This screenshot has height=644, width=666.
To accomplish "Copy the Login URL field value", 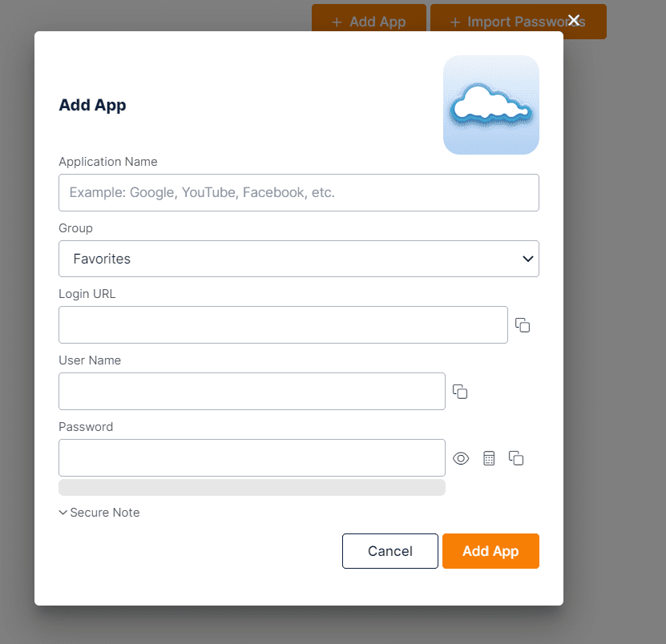I will coord(523,325).
